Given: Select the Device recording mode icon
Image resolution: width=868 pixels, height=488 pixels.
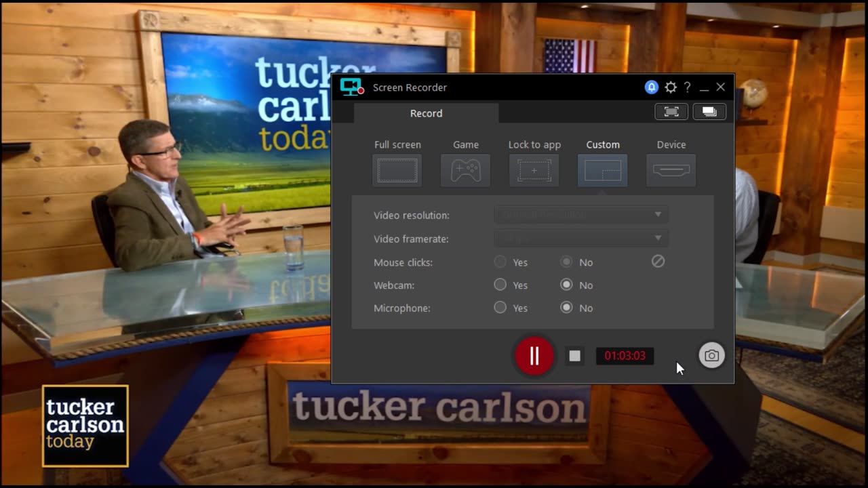Looking at the screenshot, I should click(x=671, y=170).
